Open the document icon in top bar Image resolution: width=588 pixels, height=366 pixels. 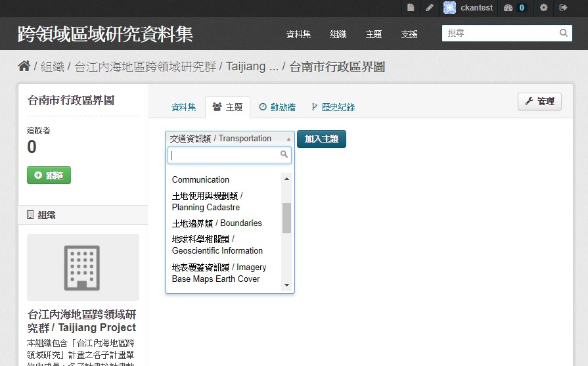(x=411, y=7)
